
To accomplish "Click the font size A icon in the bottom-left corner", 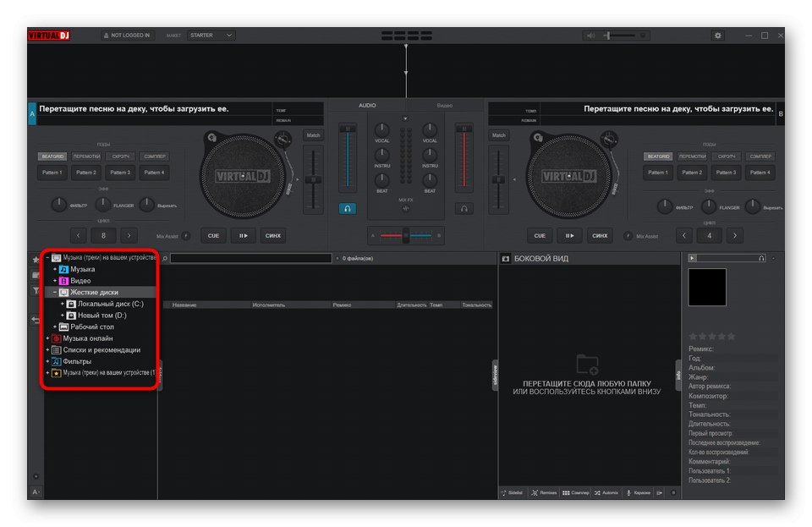I will tap(36, 491).
